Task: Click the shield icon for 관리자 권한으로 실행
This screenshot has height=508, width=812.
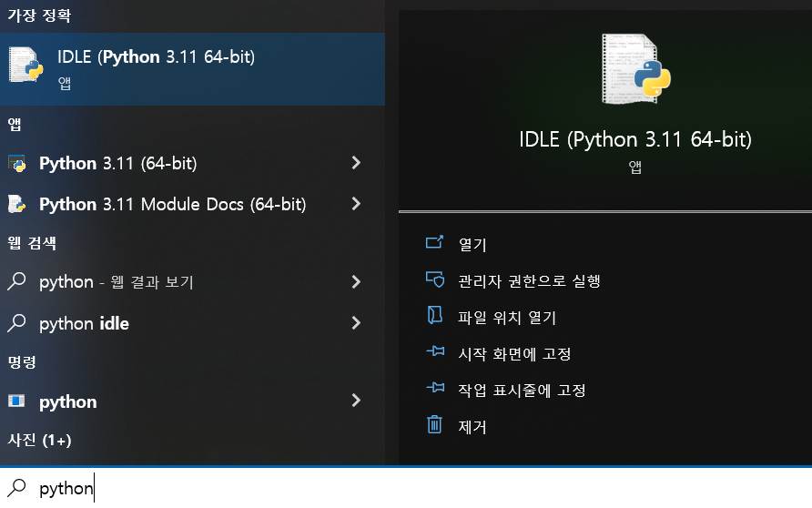Action: click(x=435, y=279)
